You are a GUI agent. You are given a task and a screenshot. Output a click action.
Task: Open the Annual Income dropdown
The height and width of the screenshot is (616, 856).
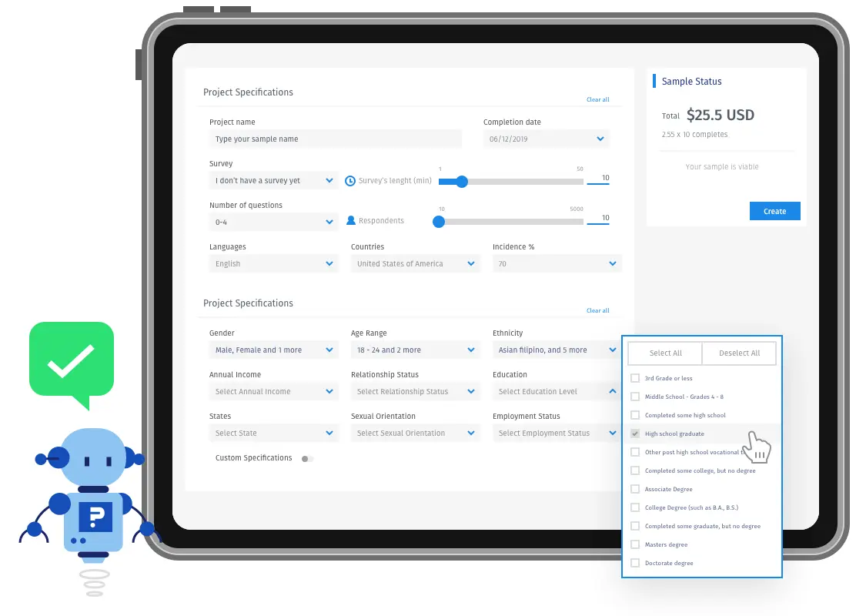[273, 392]
